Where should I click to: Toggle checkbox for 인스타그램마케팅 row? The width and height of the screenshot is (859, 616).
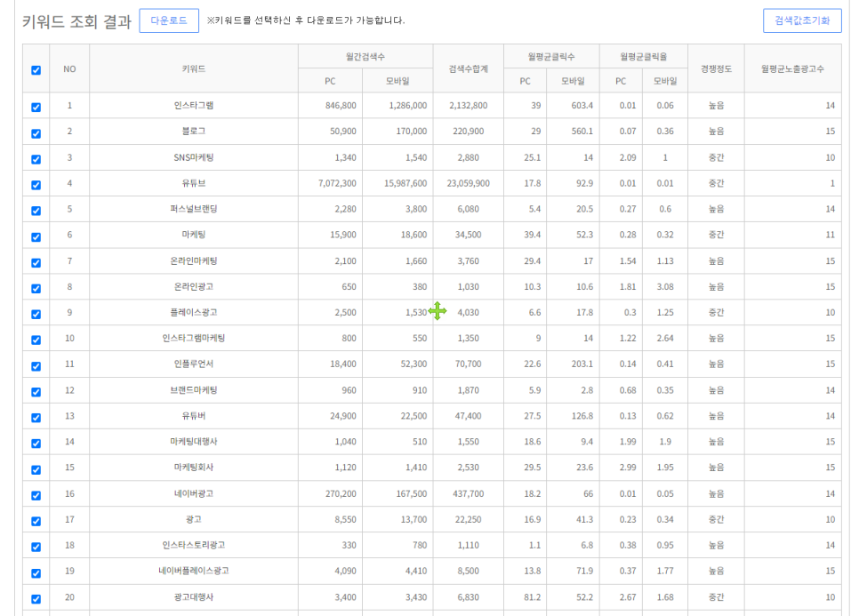click(x=36, y=340)
